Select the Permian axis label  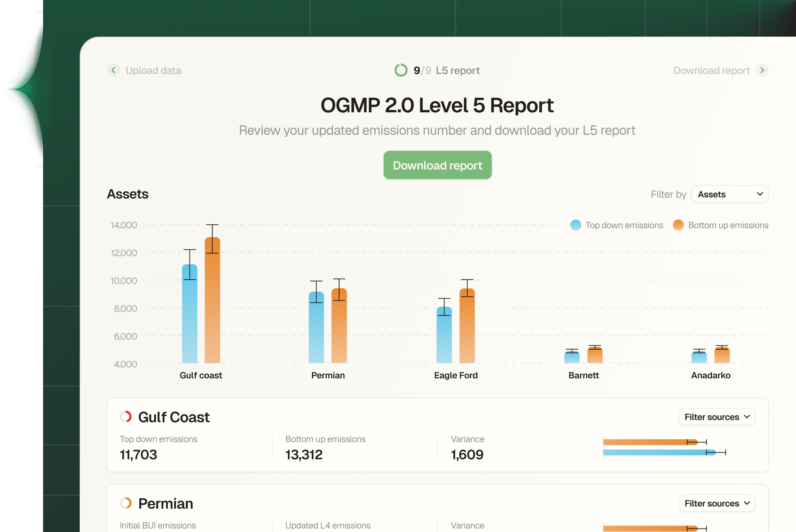[x=328, y=375]
